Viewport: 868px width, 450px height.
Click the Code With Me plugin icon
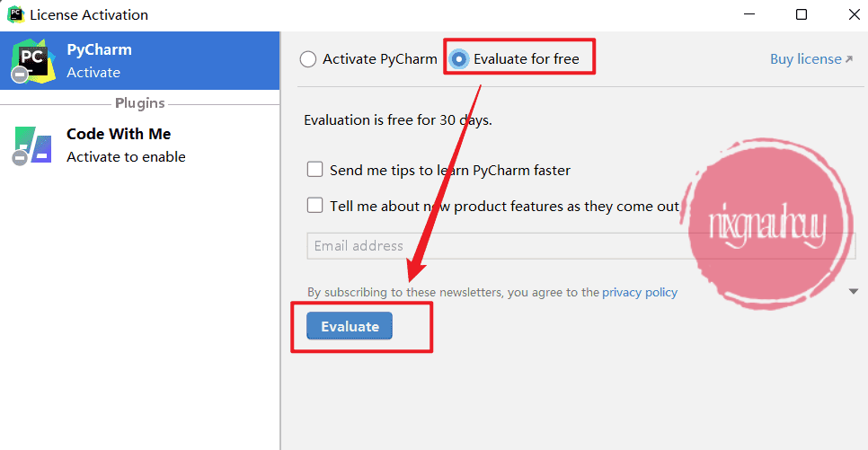33,145
